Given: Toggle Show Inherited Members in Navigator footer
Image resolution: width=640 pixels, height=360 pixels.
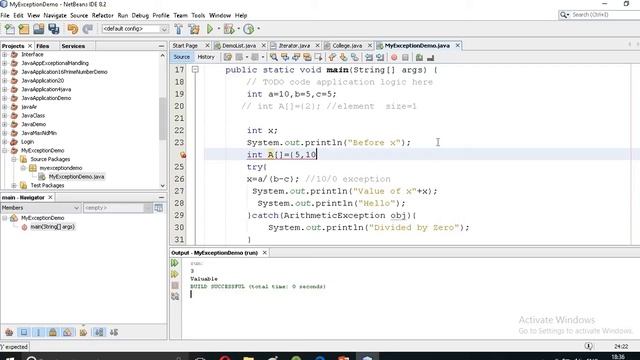Looking at the screenshot, I should click(x=9, y=332).
